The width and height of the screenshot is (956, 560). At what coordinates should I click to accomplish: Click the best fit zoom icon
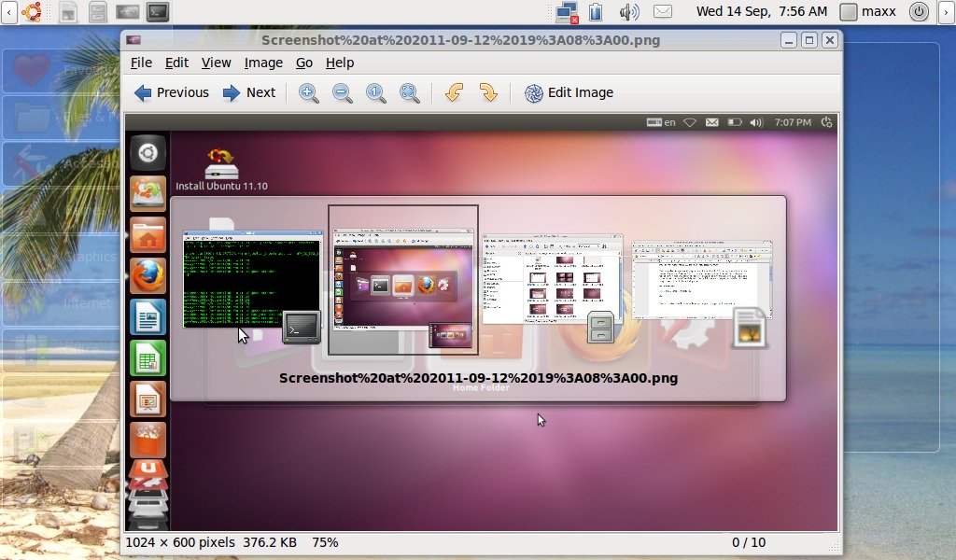[x=409, y=92]
